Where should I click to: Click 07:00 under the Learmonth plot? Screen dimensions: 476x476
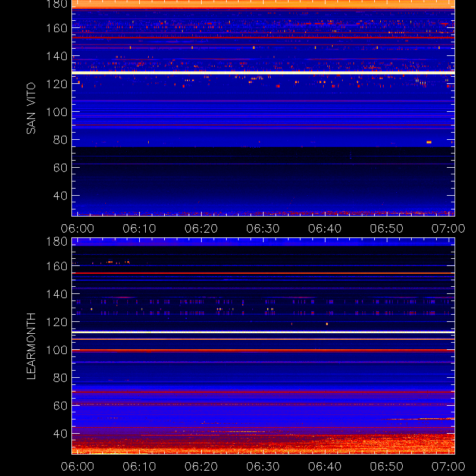pyautogui.click(x=449, y=466)
